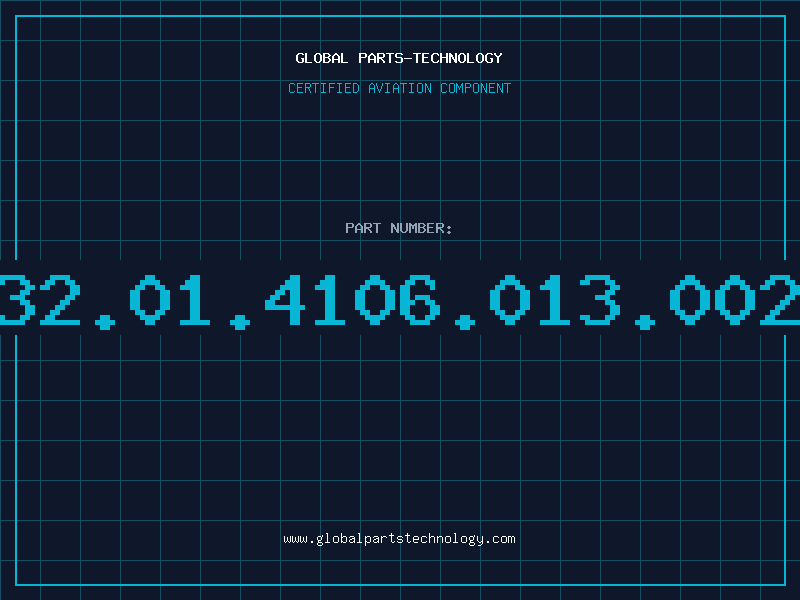This screenshot has width=800, height=600.
Task: Open the www.globalpartstechnology.com link
Action: [399, 539]
